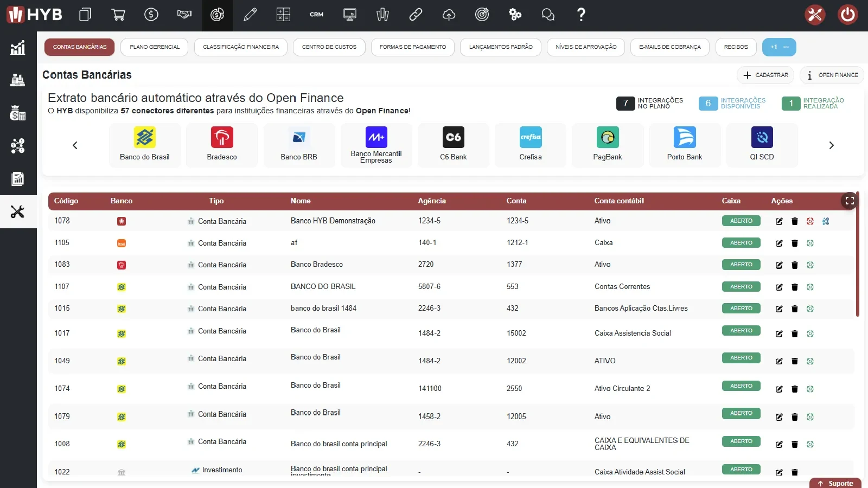Switch to Classificação Financeira tab
Screen dimensions: 868x488
[241, 47]
